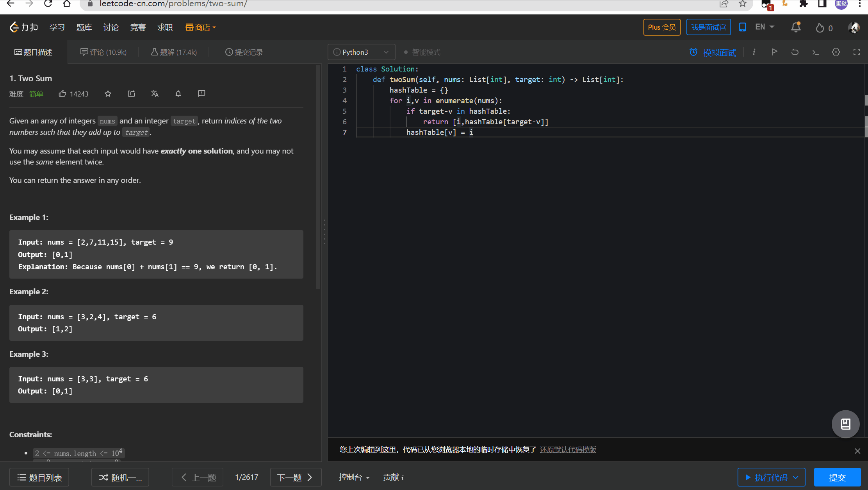The height and width of the screenshot is (490, 868).
Task: Open editor settings gear icon
Action: tap(836, 52)
